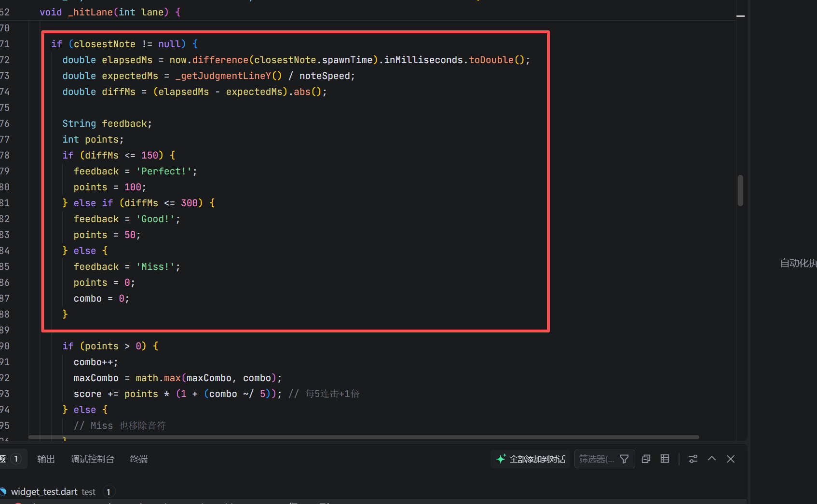Click the score += points line

click(178, 394)
